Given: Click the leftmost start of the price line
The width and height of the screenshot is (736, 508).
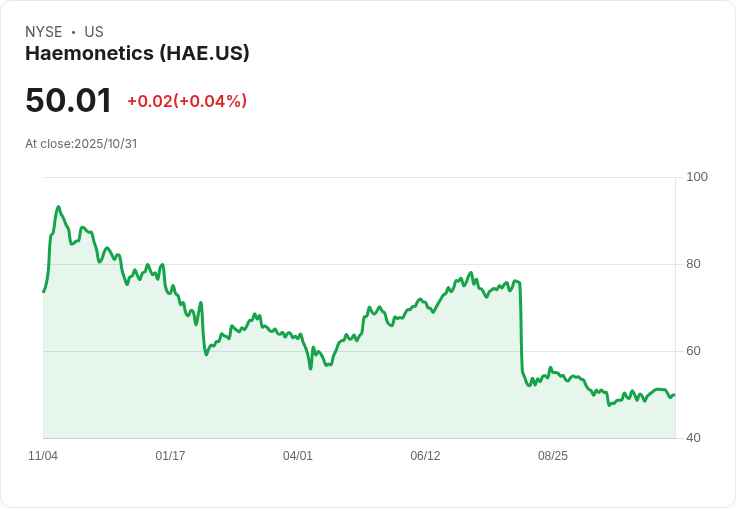Looking at the screenshot, I should click(44, 291).
